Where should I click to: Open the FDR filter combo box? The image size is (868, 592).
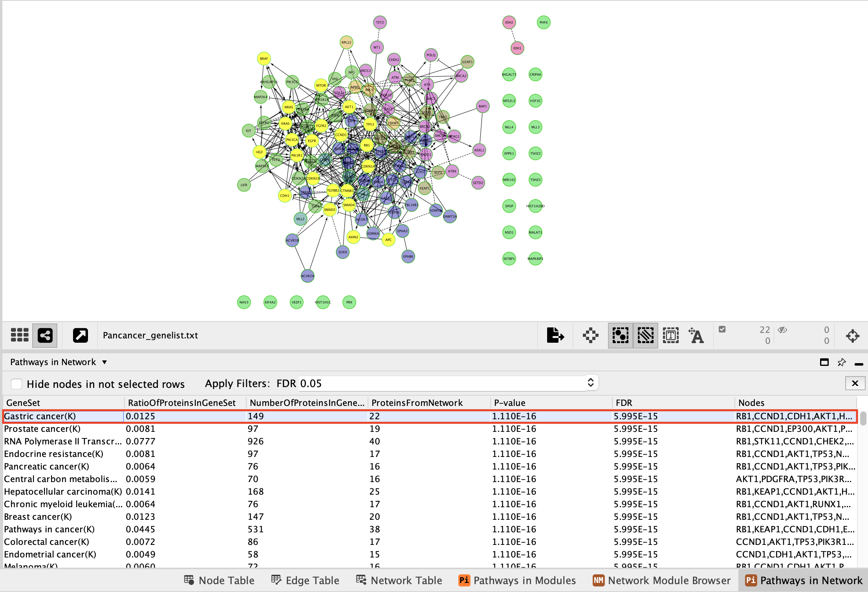[x=590, y=383]
